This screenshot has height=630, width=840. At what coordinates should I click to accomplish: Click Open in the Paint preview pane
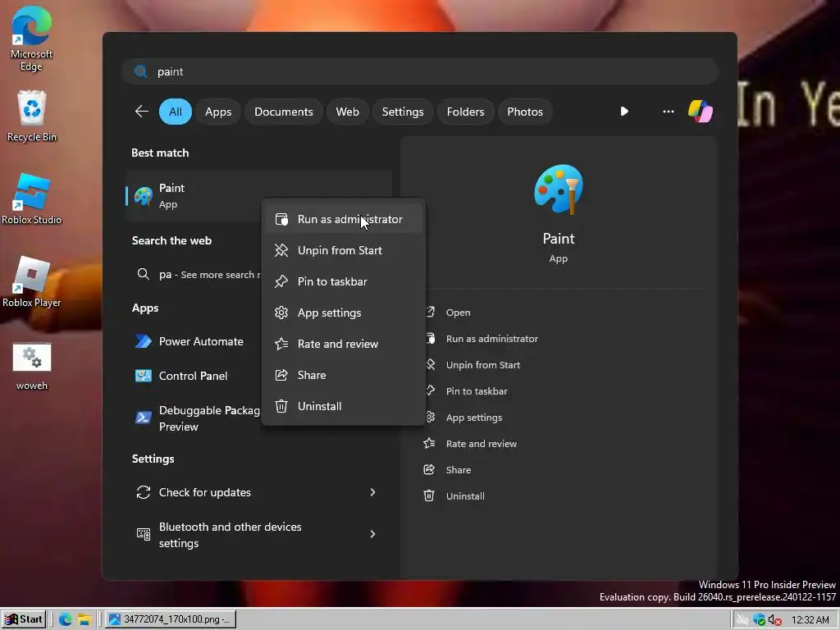pos(458,313)
